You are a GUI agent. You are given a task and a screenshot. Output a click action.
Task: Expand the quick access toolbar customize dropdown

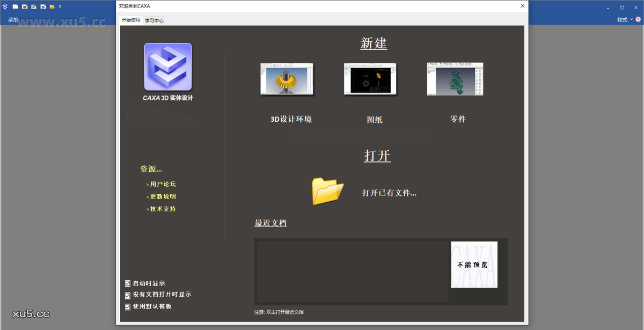coord(60,6)
